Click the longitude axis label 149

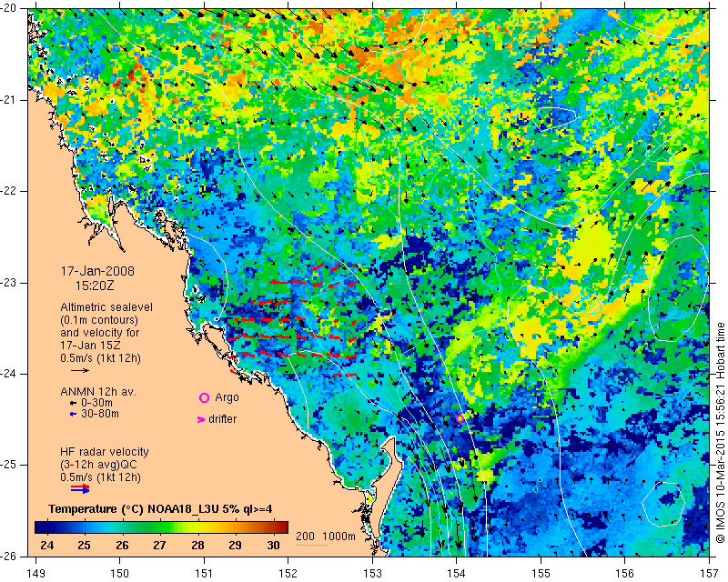35,573
